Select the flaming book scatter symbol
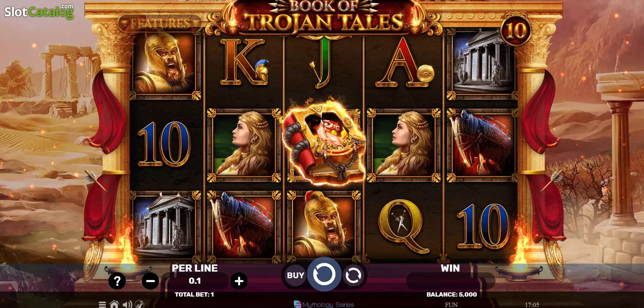The image size is (644, 308). pos(324,141)
